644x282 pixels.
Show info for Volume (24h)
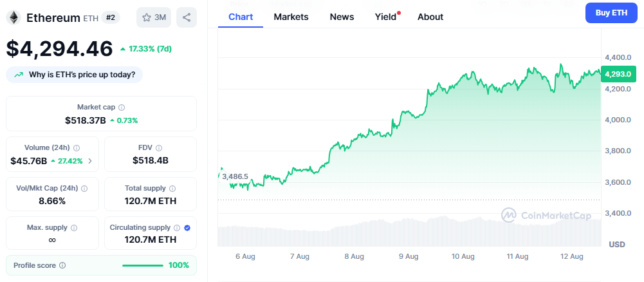[77, 148]
